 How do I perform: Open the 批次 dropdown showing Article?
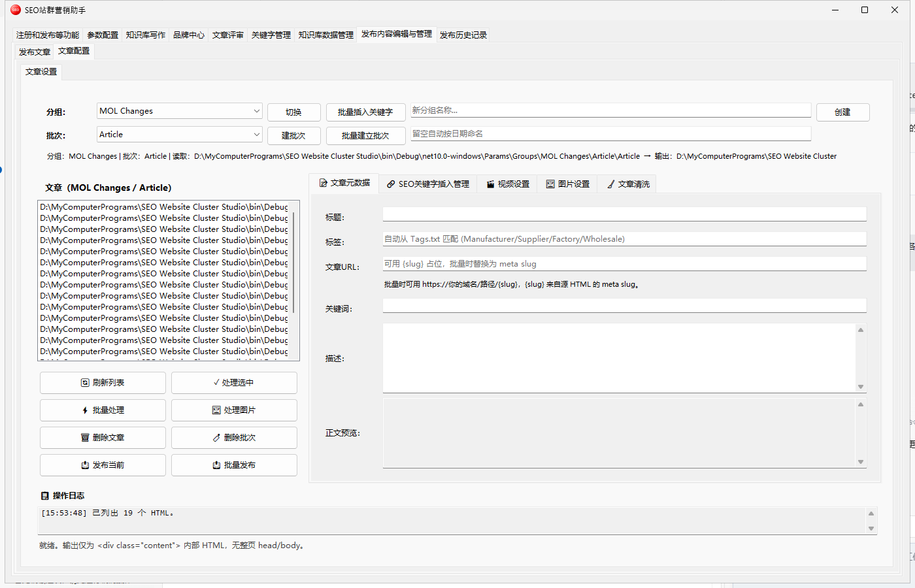click(179, 135)
